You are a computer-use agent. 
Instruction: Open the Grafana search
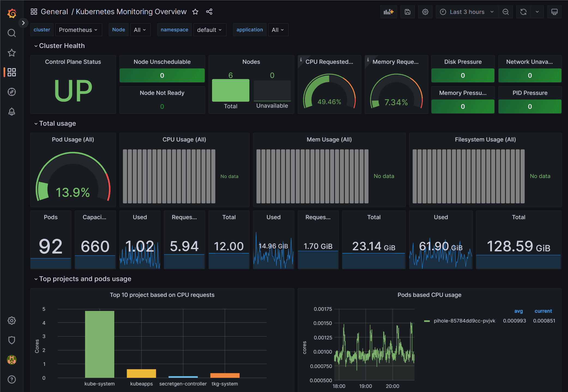click(11, 33)
